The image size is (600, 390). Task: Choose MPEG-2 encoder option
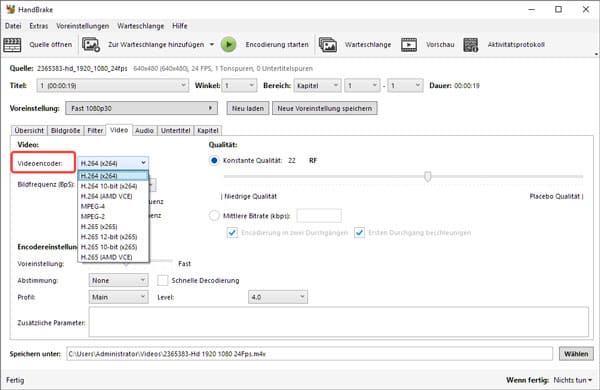[113, 216]
